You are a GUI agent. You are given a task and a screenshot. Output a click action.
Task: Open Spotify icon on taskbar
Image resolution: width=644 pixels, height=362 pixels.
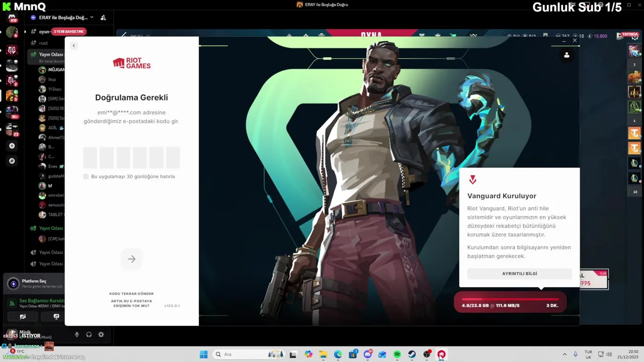[397, 354]
